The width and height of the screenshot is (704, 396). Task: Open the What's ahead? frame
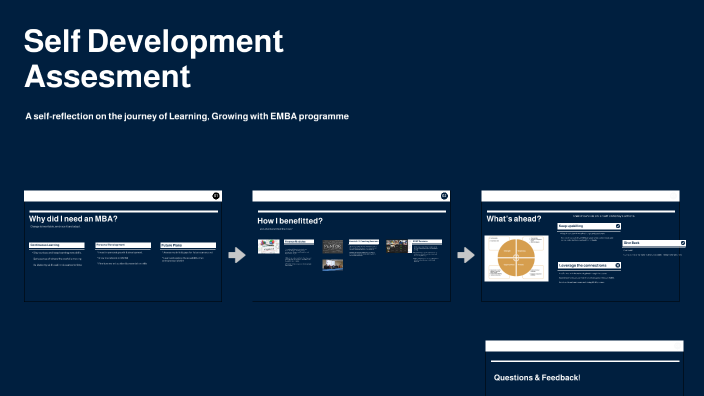point(581,246)
